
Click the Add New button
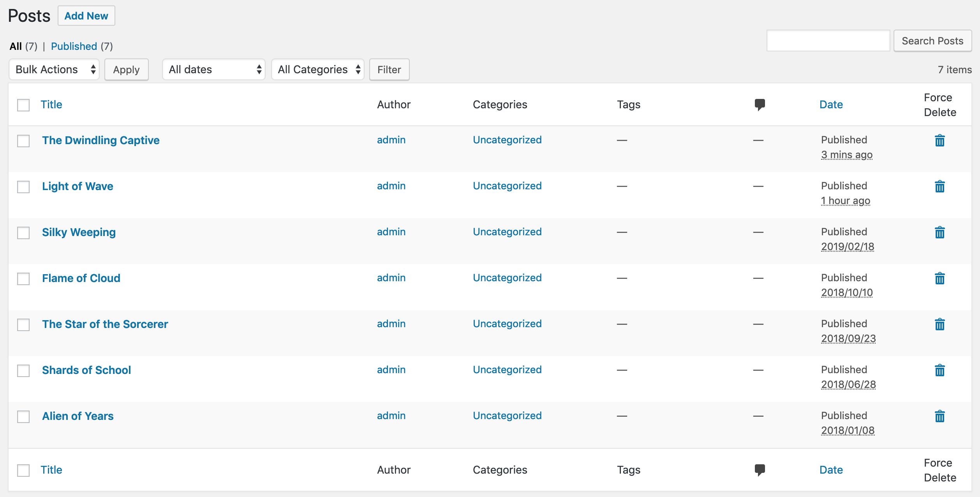point(86,15)
